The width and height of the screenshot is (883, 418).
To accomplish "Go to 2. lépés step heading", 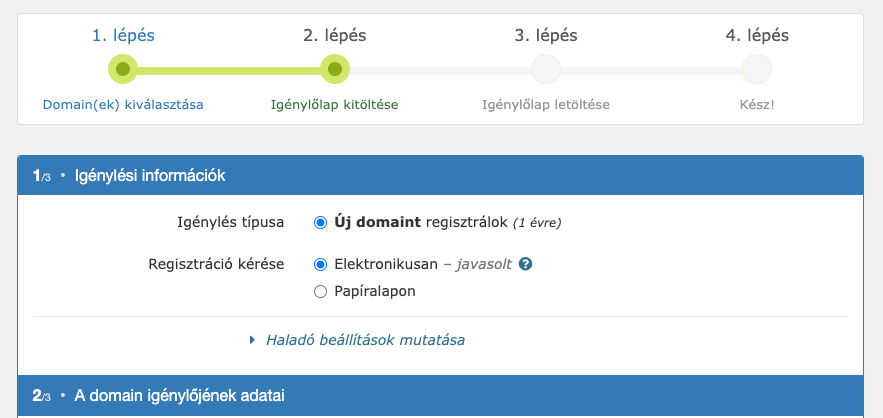I will (335, 35).
